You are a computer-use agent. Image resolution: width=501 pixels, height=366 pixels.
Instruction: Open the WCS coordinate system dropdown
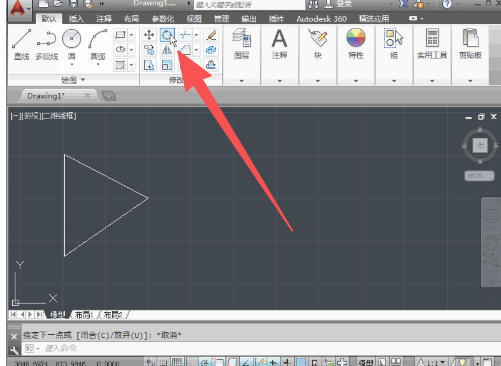tap(479, 176)
